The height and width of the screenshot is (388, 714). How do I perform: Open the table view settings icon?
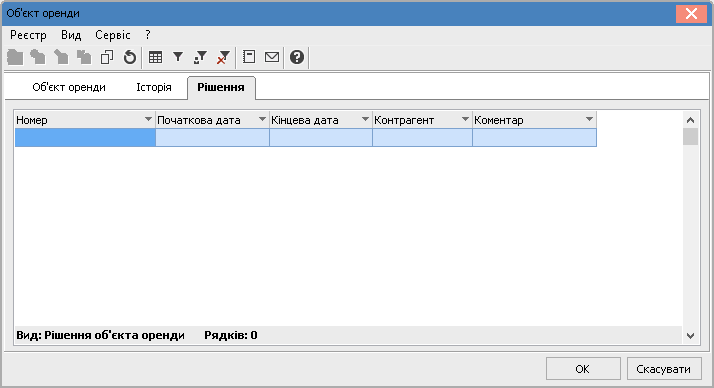point(155,57)
